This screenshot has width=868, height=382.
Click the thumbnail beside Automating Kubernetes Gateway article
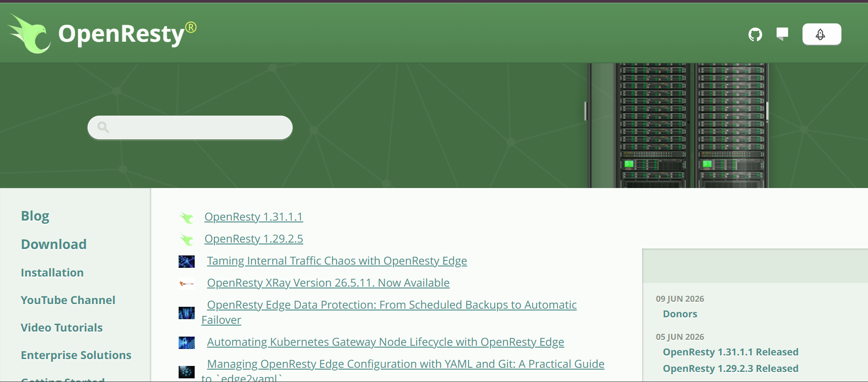coord(186,343)
